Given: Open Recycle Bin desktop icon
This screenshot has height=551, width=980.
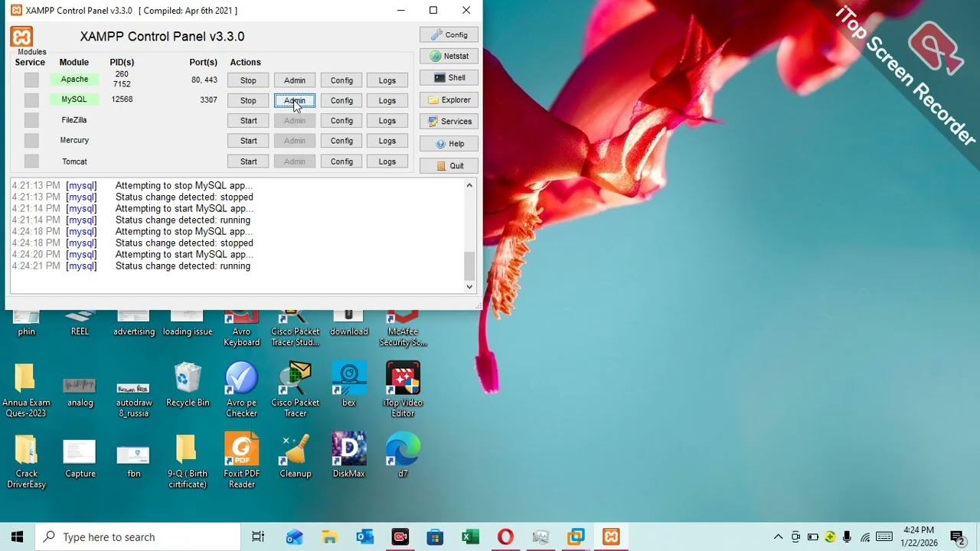Looking at the screenshot, I should coord(188,385).
